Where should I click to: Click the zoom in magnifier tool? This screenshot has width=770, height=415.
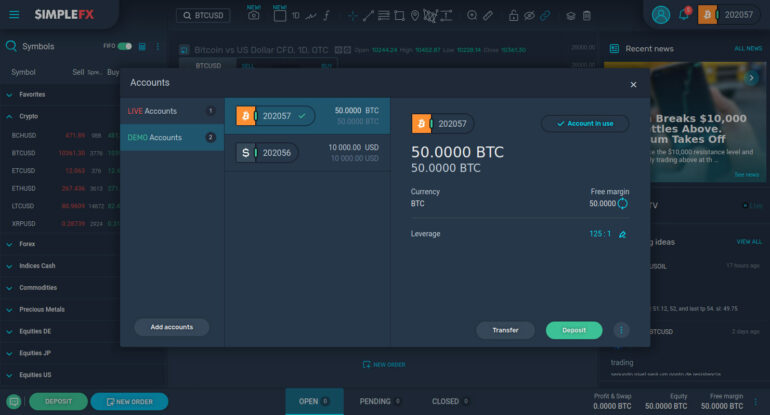click(x=472, y=16)
